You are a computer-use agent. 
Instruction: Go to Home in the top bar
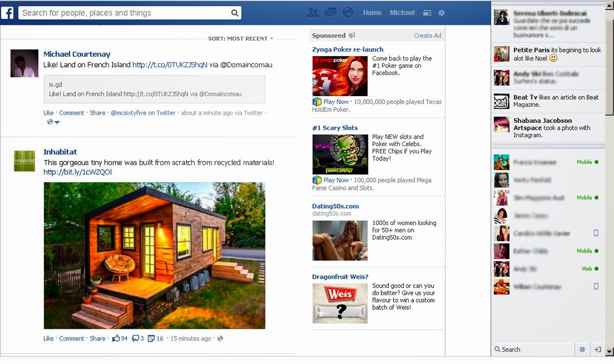(372, 13)
